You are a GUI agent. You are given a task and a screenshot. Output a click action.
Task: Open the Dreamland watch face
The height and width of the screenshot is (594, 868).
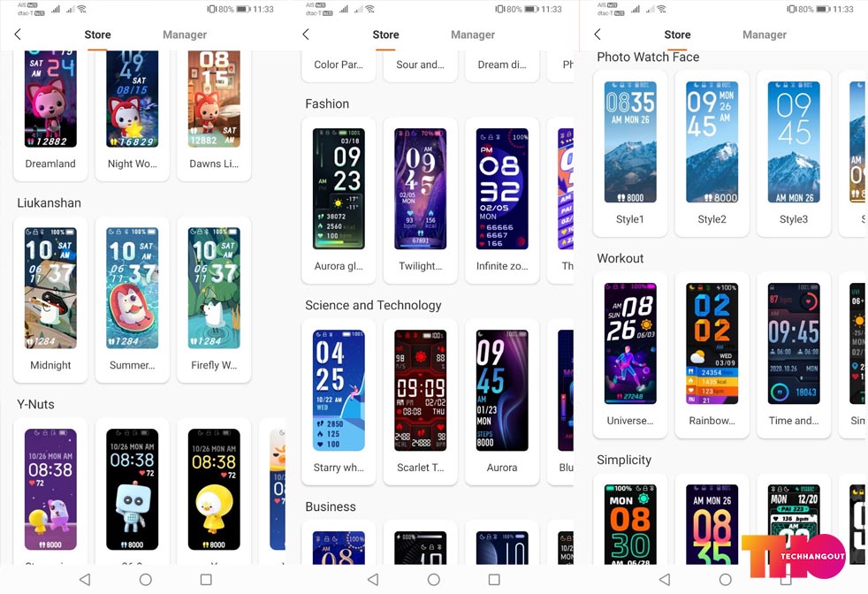(x=50, y=115)
